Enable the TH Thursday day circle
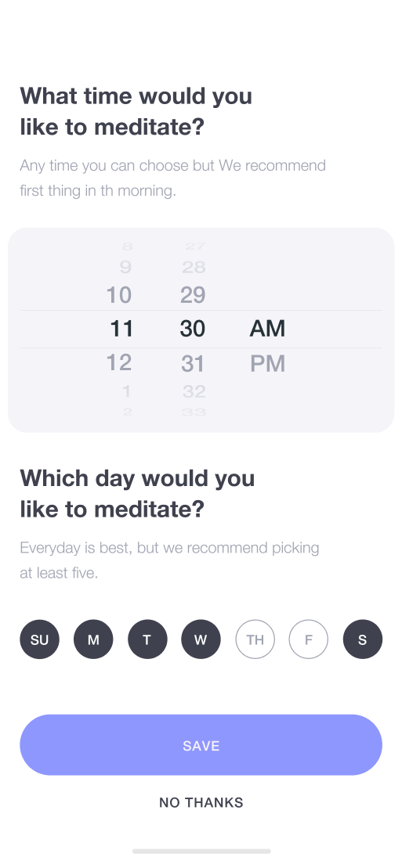The width and height of the screenshot is (402, 868). [255, 639]
